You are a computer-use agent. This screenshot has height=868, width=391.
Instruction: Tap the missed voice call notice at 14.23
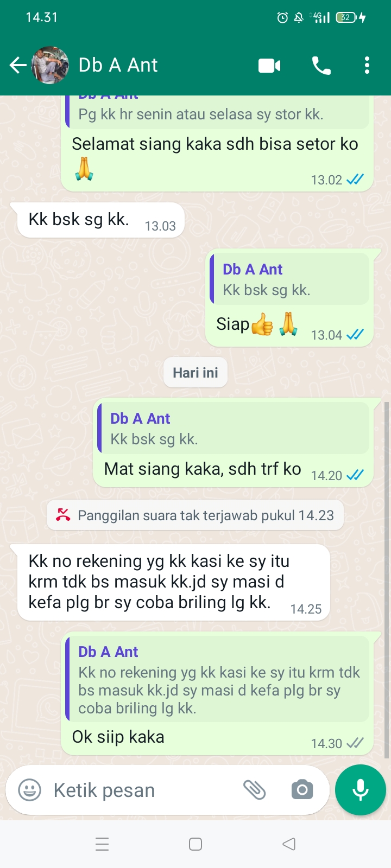click(195, 515)
